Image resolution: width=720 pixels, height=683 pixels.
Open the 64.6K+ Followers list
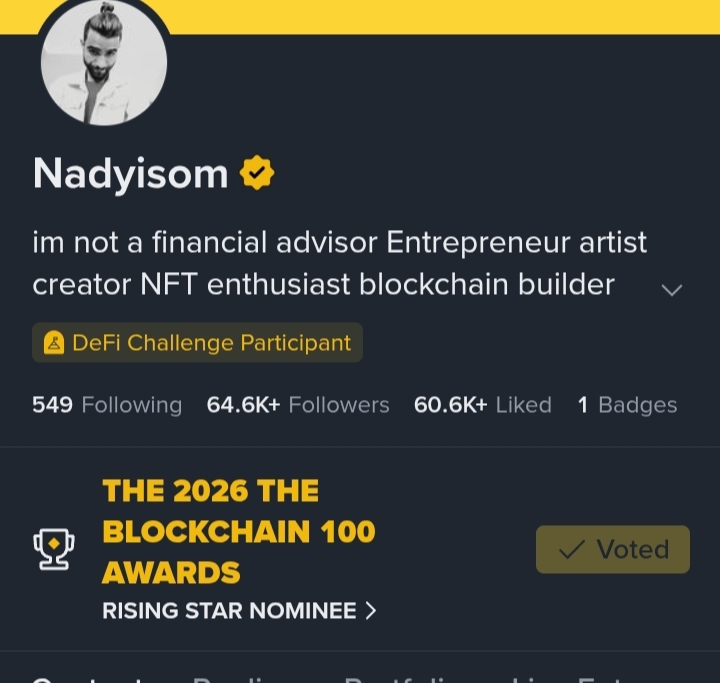click(x=298, y=405)
